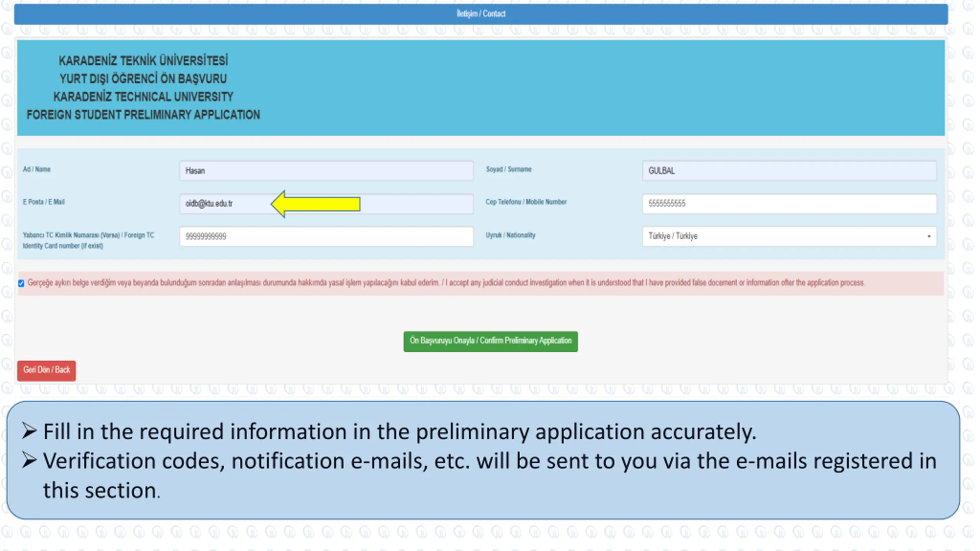980x551 pixels.
Task: Click the Soyad / Surname input field
Action: coord(789,171)
